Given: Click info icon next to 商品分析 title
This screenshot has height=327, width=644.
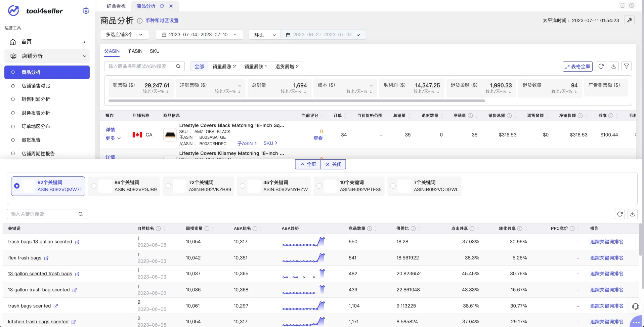Looking at the screenshot, I should coord(140,21).
